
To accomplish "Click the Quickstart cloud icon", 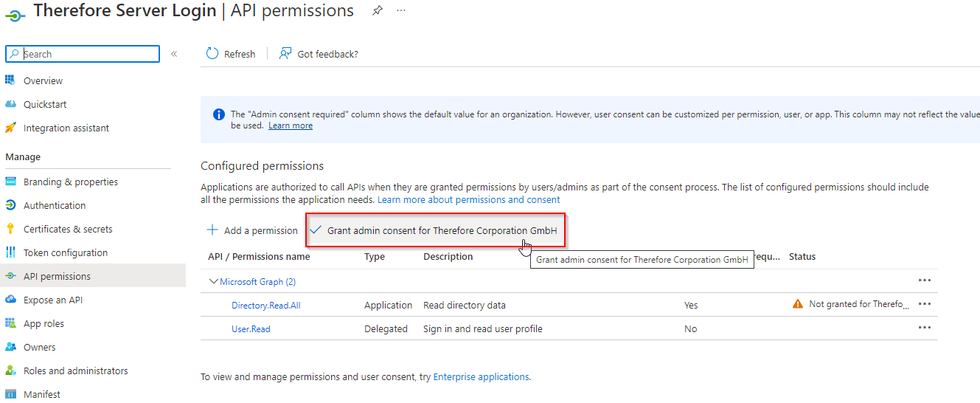I will tap(10, 104).
